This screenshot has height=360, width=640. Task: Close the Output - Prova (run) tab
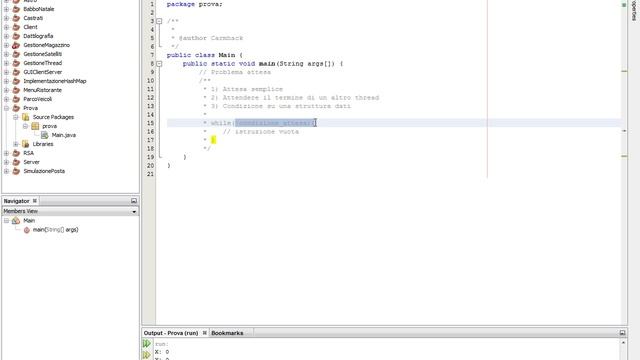point(204,333)
